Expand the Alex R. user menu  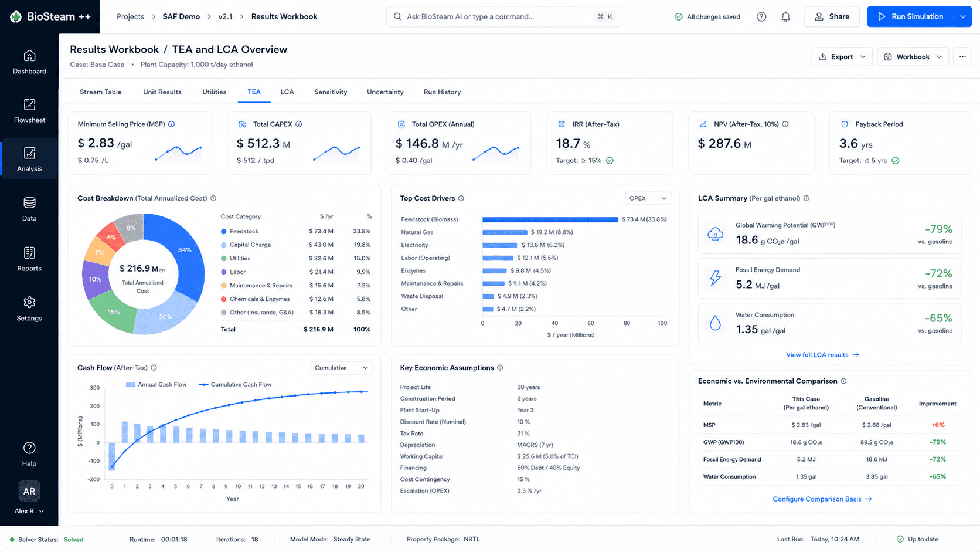point(29,511)
